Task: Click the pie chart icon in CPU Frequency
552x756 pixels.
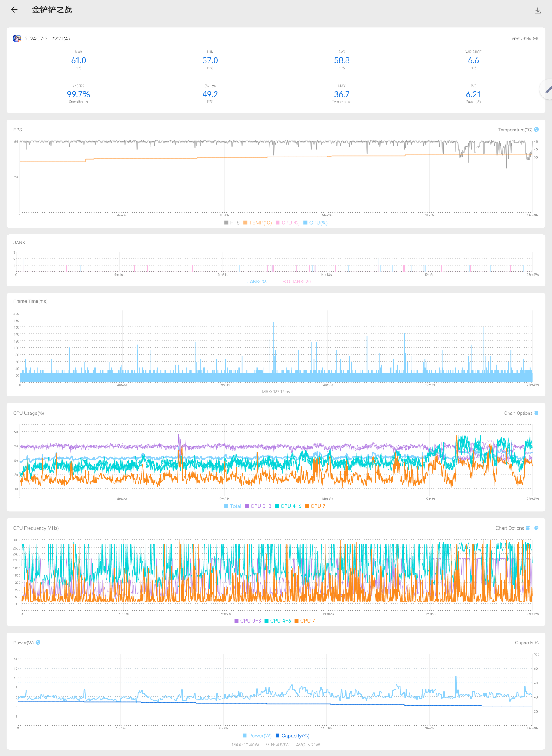Action: tap(536, 528)
